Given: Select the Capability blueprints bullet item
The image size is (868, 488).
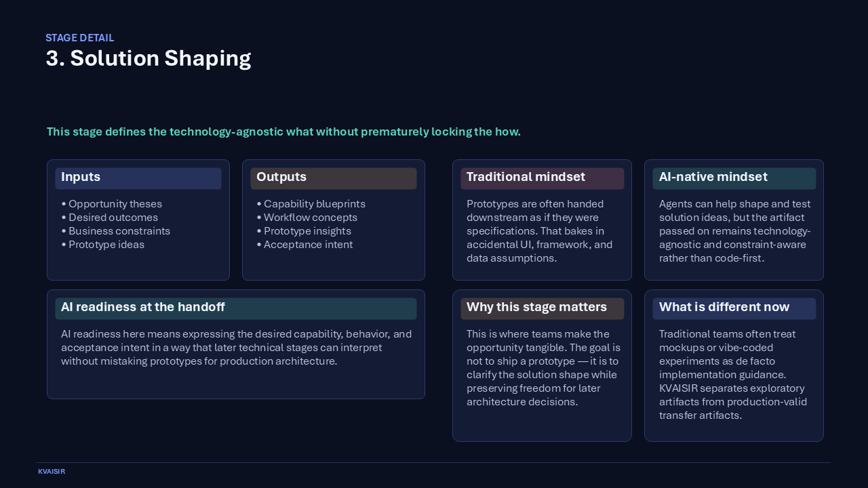Looking at the screenshot, I should coord(311,204).
